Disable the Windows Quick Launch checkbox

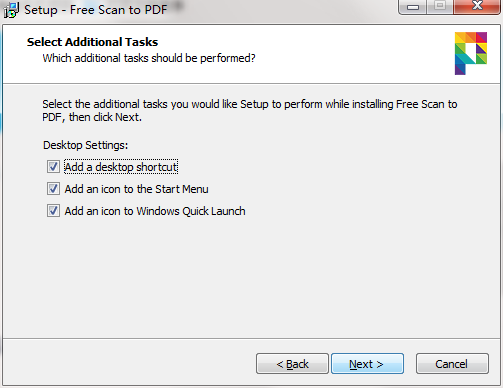point(53,211)
